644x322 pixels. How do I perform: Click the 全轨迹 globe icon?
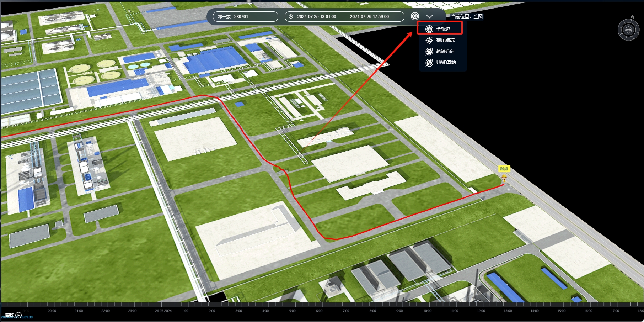tap(429, 29)
